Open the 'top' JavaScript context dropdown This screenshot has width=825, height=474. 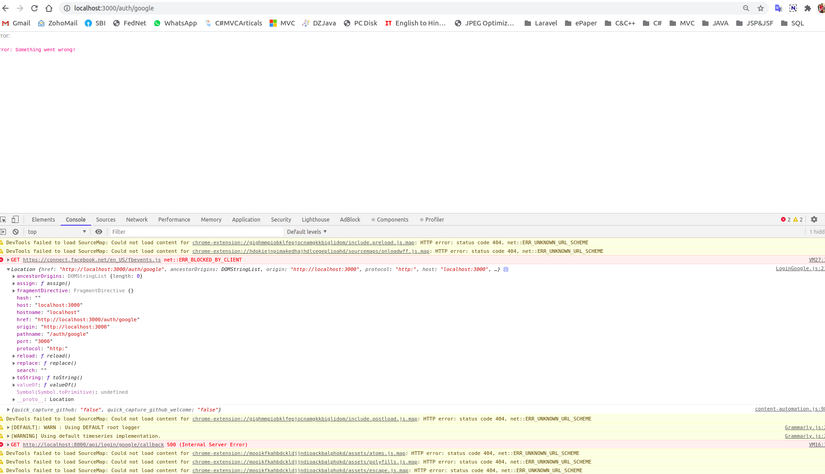[x=57, y=231]
